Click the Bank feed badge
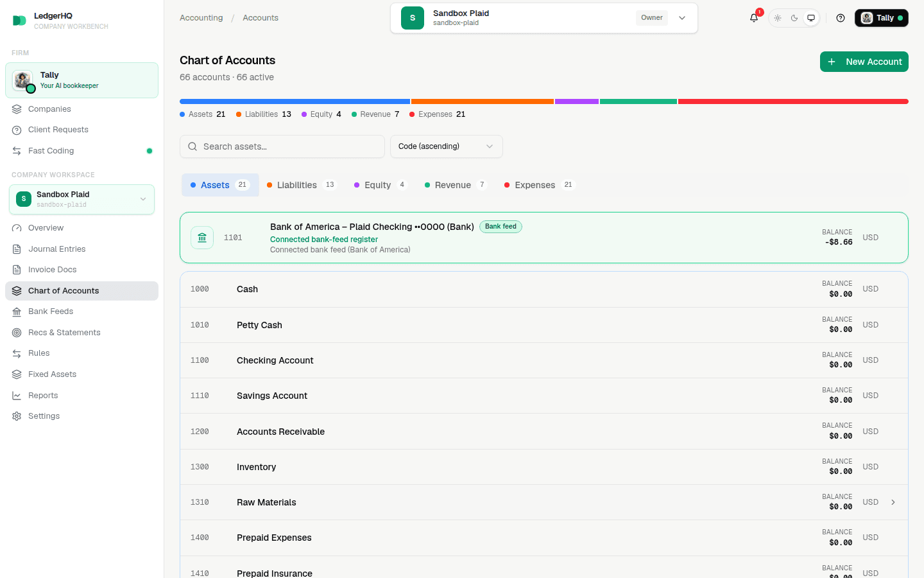 (x=501, y=227)
